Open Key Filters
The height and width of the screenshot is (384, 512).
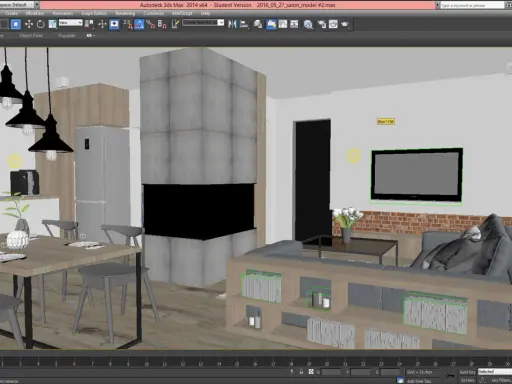pyautogui.click(x=500, y=380)
